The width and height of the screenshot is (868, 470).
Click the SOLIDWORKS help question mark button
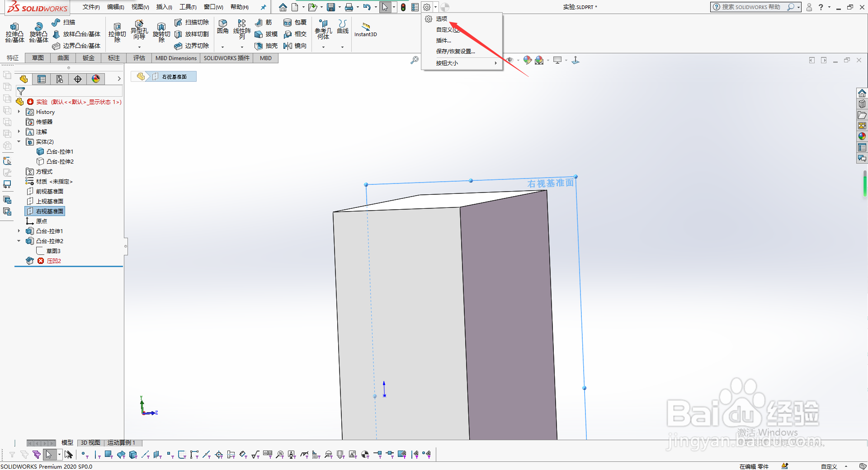[x=820, y=7]
